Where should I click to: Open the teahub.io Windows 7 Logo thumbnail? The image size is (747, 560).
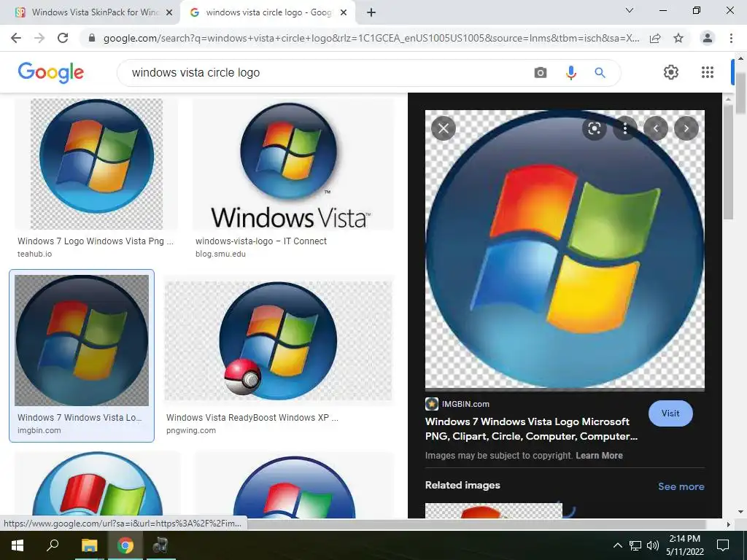(x=97, y=164)
